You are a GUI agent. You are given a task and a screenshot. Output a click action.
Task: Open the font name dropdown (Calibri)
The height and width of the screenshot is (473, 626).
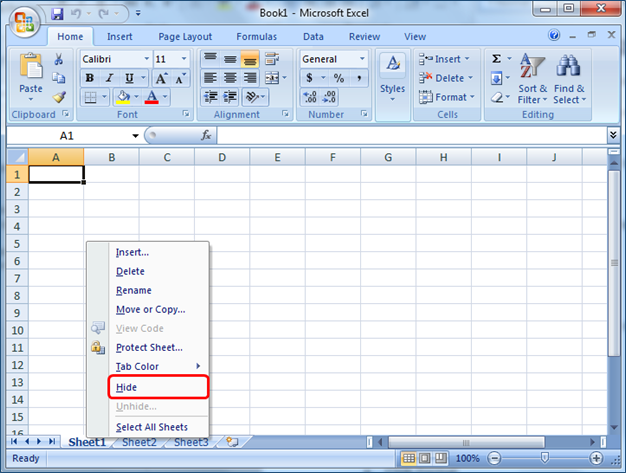147,59
